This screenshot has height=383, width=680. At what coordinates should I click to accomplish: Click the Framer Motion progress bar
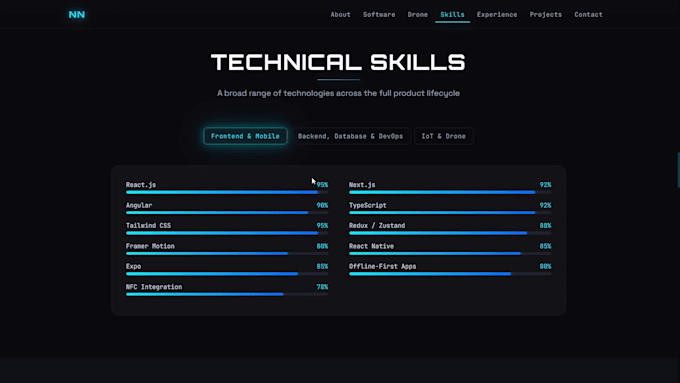(227, 253)
